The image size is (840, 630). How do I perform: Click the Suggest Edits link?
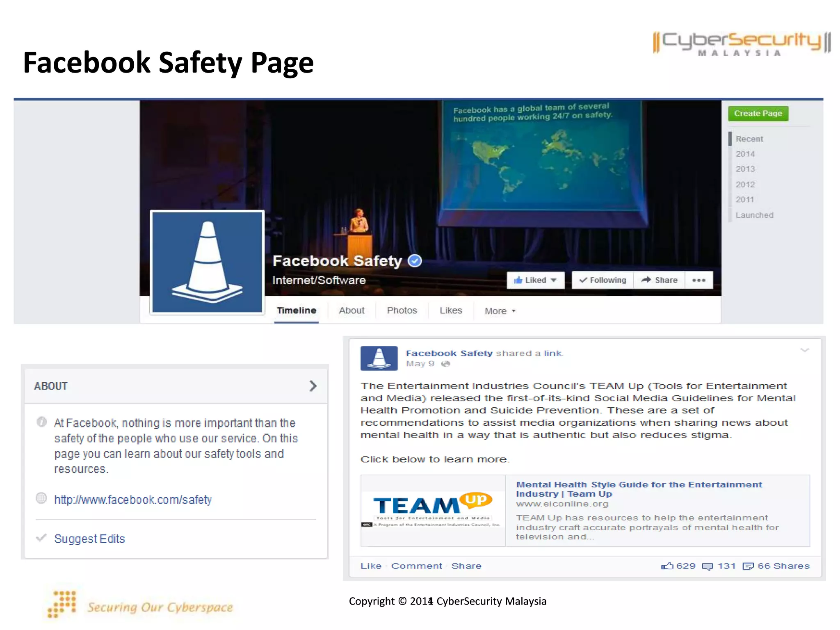click(x=89, y=539)
